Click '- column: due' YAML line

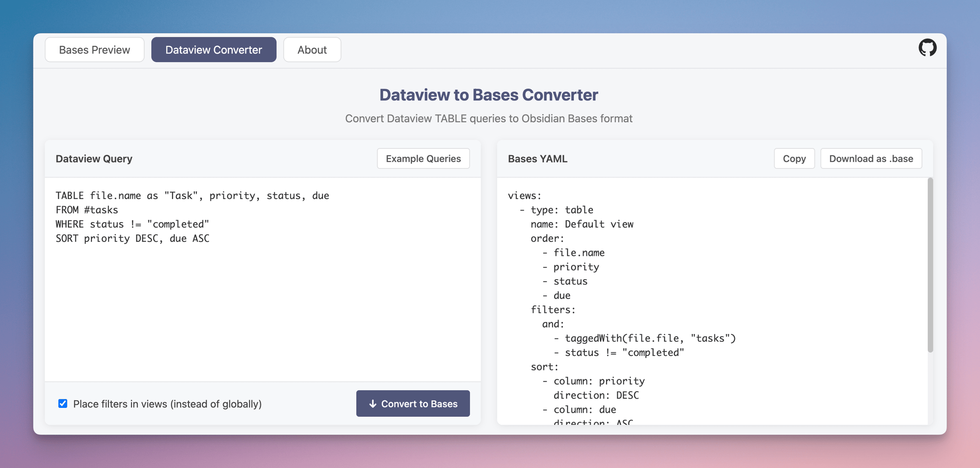pos(579,410)
